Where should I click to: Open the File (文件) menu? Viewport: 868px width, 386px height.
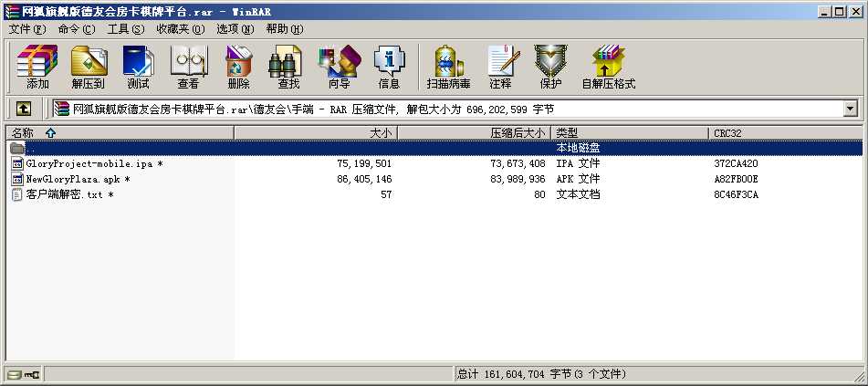27,29
